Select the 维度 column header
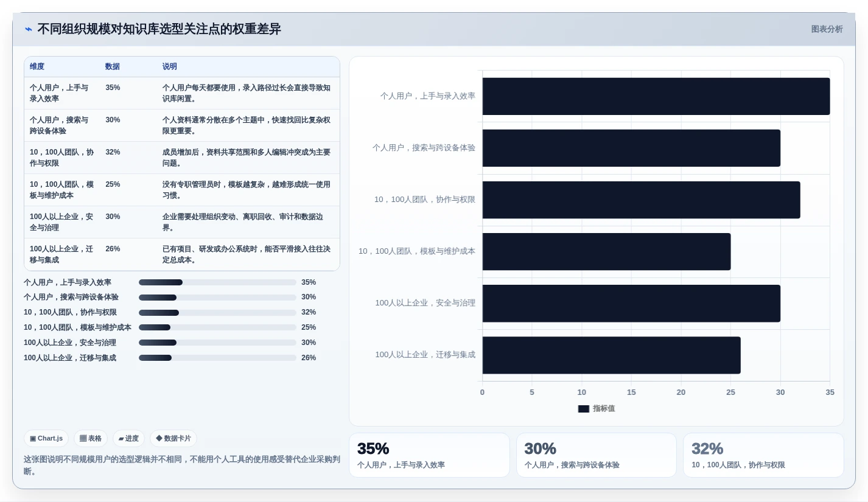Screen dimensions: 868x502 click(x=37, y=66)
